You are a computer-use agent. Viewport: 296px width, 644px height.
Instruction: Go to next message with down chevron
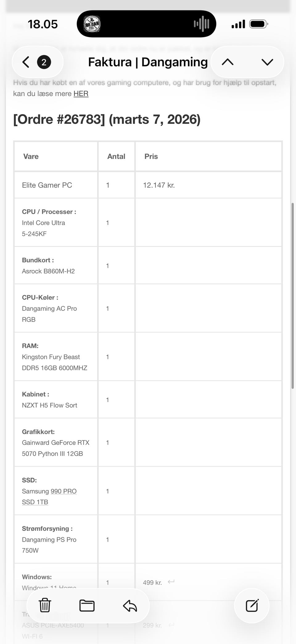267,62
